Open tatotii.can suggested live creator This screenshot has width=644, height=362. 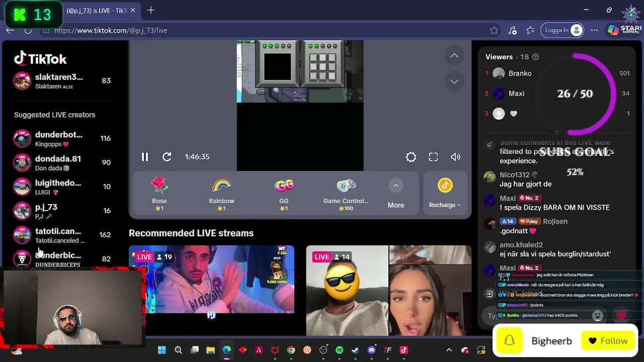61,235
